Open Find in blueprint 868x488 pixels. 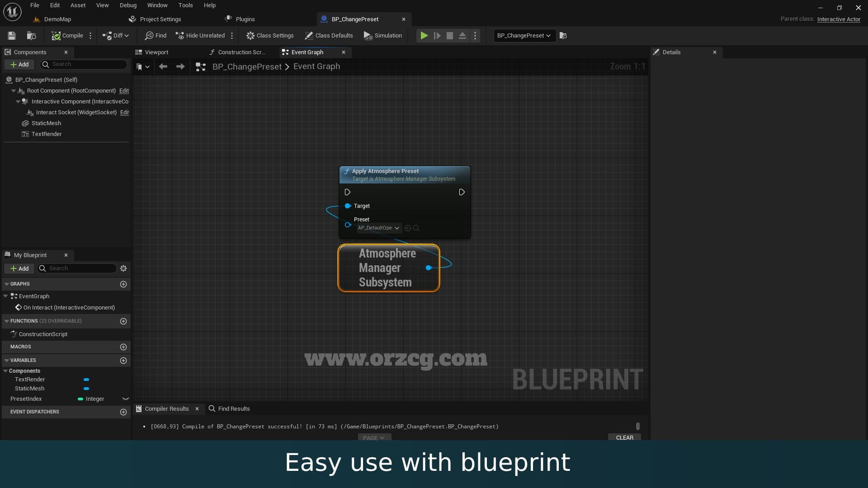tap(156, 36)
